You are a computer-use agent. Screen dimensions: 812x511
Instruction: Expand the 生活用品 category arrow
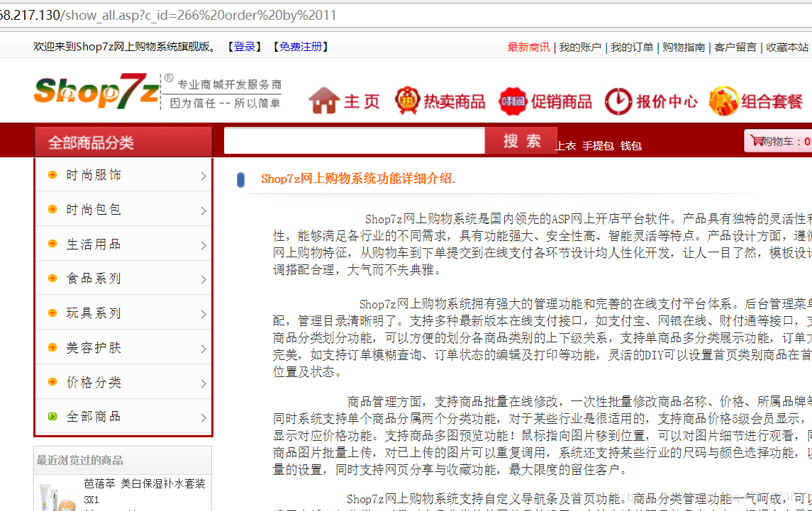(x=204, y=245)
